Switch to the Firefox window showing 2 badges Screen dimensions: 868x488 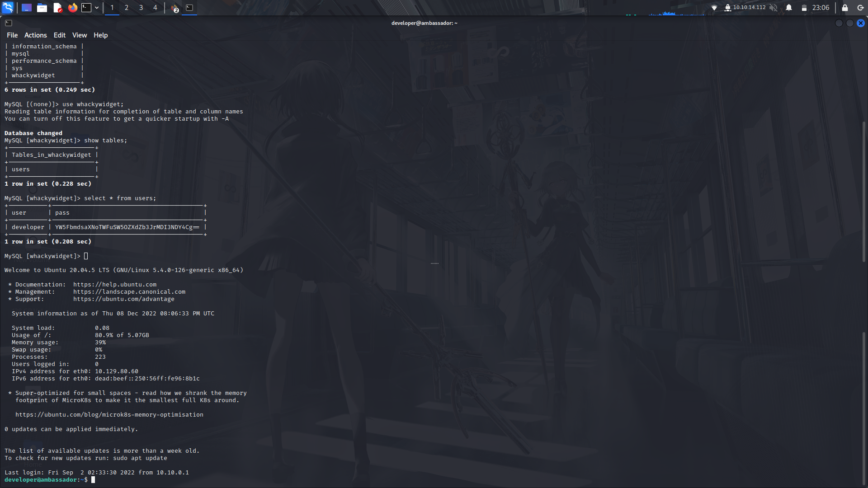(174, 8)
